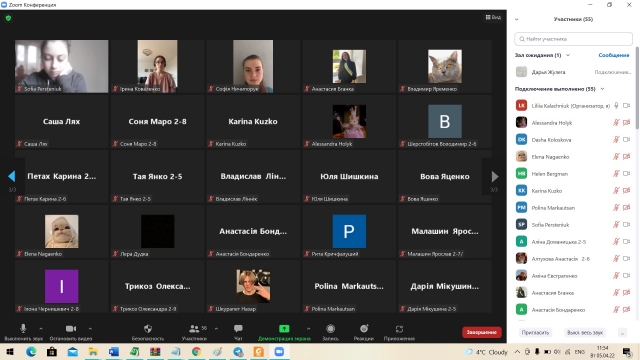Open the Reactions menu

(364, 332)
